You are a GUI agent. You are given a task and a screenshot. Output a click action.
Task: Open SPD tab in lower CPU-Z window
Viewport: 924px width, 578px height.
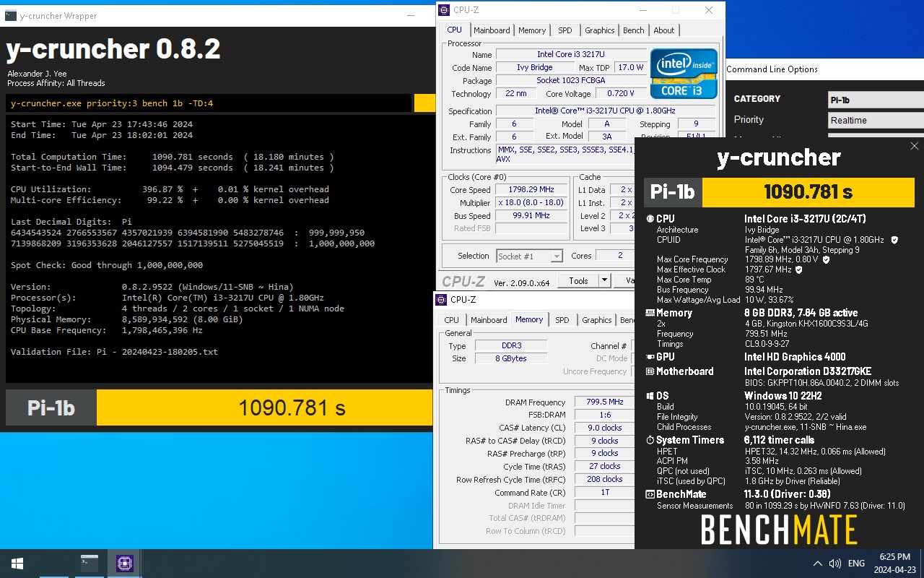tap(562, 320)
